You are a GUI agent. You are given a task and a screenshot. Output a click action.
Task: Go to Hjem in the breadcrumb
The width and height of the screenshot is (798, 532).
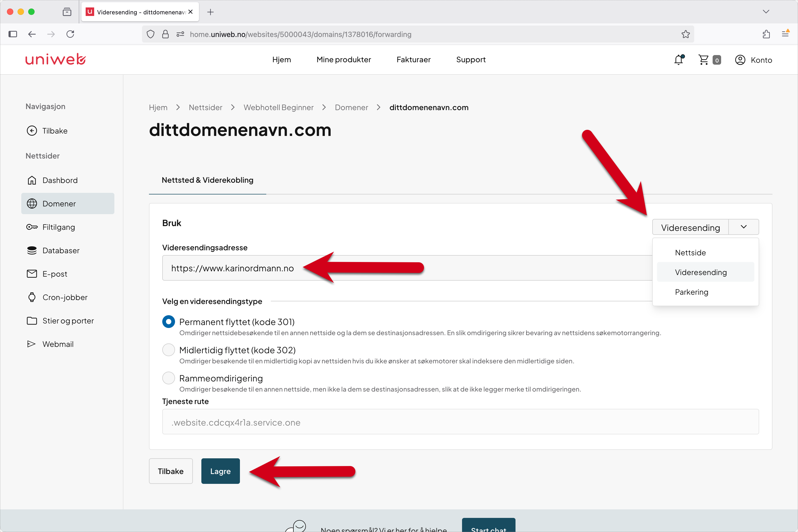[158, 107]
